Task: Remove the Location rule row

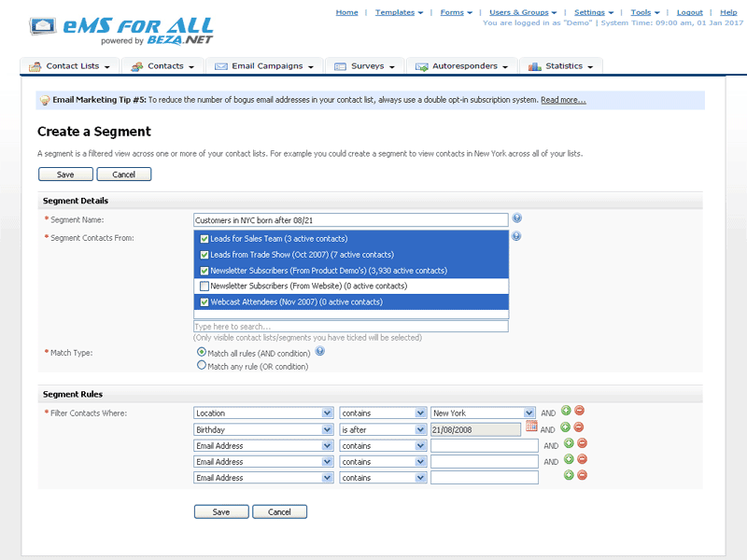Action: coord(579,411)
